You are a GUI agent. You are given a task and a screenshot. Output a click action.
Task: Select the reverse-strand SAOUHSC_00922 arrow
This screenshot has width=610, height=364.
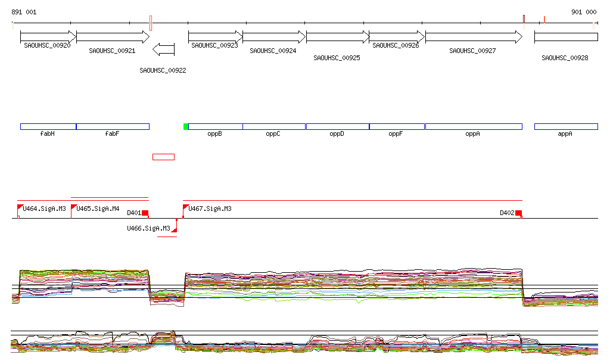coord(163,49)
